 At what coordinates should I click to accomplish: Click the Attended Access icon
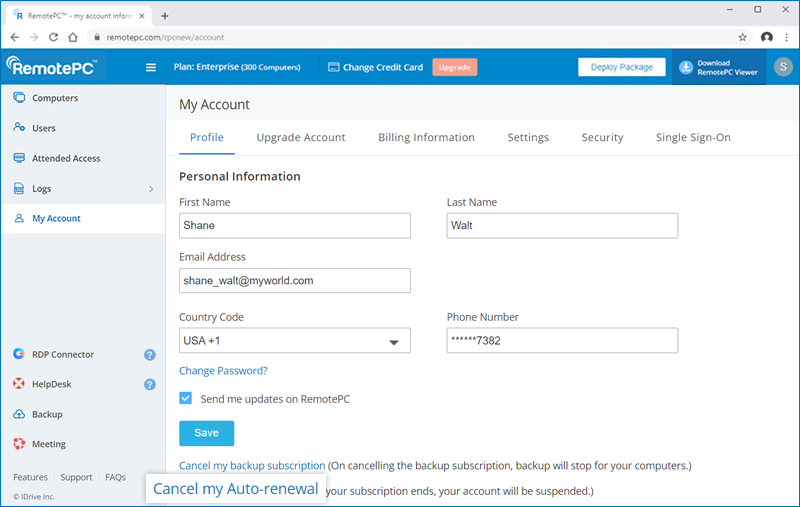19,158
